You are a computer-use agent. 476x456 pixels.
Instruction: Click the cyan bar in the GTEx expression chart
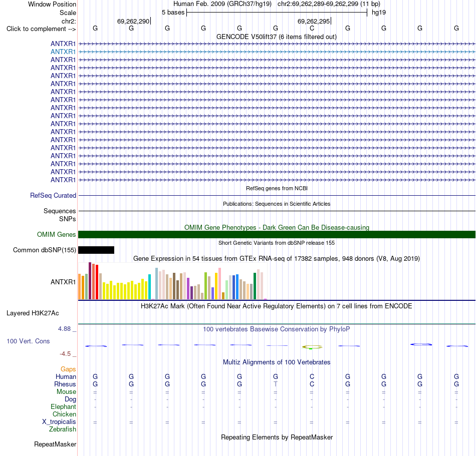click(149, 287)
